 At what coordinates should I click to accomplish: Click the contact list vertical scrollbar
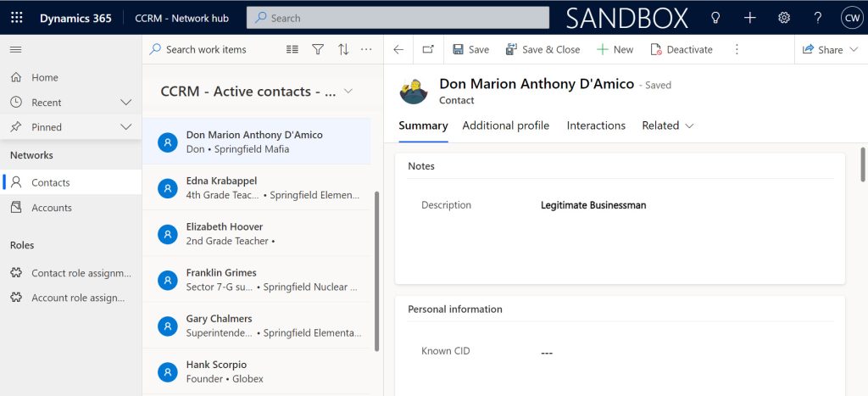point(377,271)
